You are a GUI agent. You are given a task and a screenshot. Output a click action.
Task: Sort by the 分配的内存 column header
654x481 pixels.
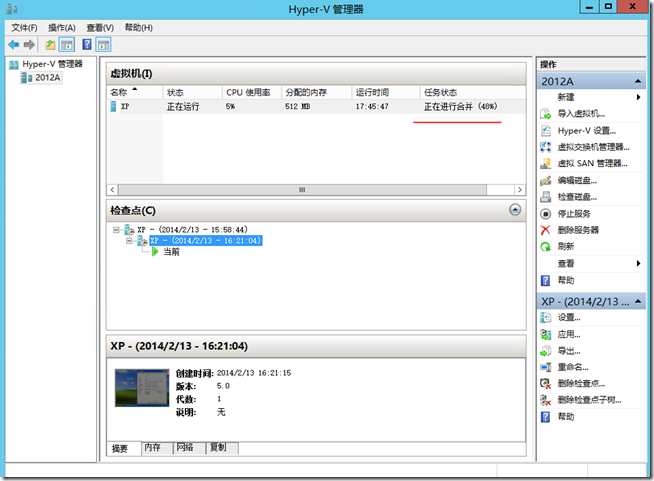(317, 92)
